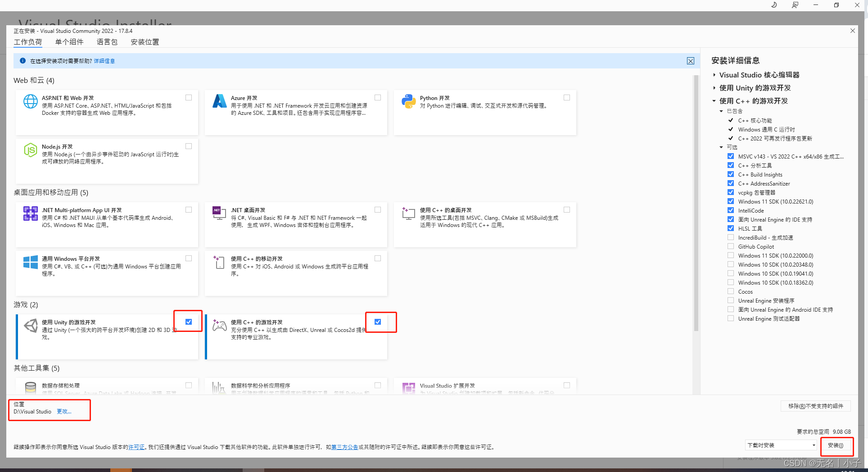Dismiss the help banner with its X
Viewport: 868px width, 472px height.
coord(691,61)
